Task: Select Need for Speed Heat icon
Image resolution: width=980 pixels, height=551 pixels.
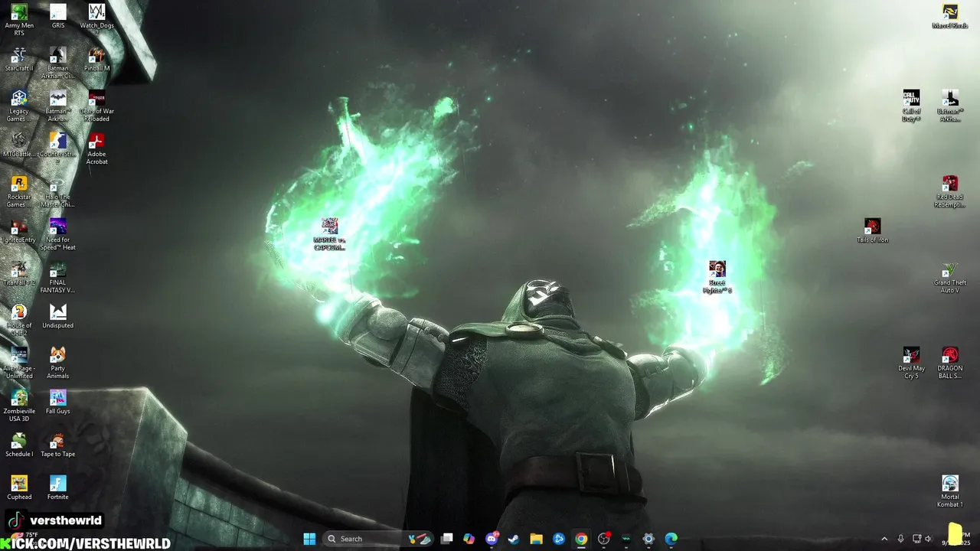Action: click(x=58, y=234)
